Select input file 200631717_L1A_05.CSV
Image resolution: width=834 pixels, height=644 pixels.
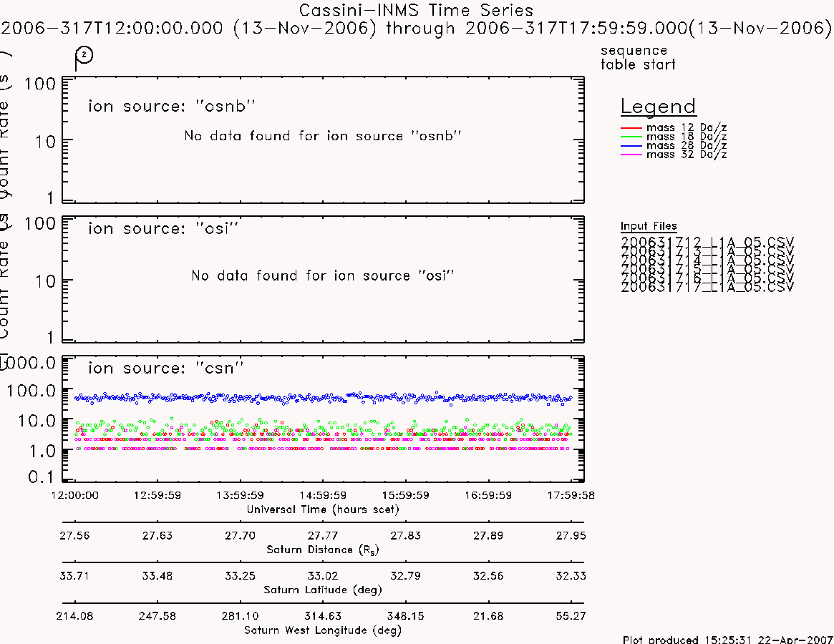pyautogui.click(x=707, y=288)
